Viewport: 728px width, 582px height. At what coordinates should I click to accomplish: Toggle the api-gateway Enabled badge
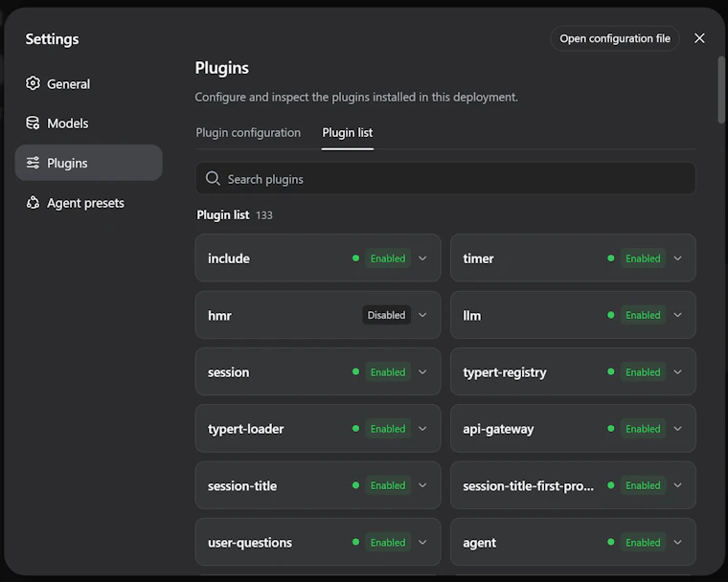coord(643,429)
